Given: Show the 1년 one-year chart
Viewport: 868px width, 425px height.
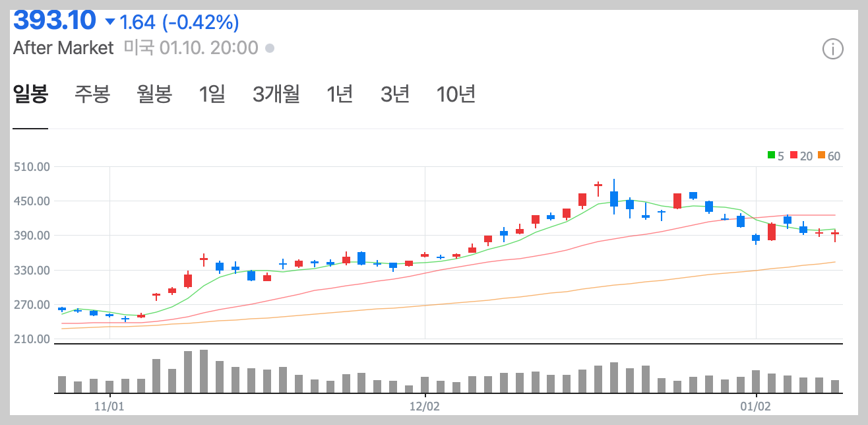Looking at the screenshot, I should click(x=340, y=94).
